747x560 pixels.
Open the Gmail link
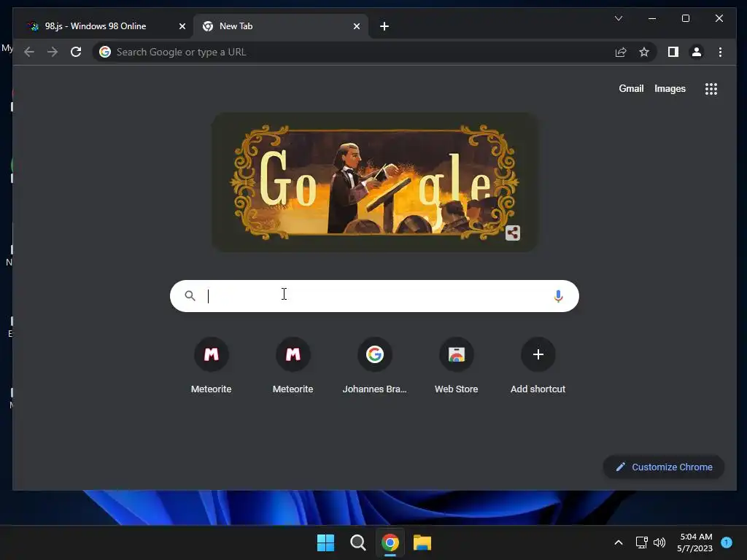click(x=631, y=88)
